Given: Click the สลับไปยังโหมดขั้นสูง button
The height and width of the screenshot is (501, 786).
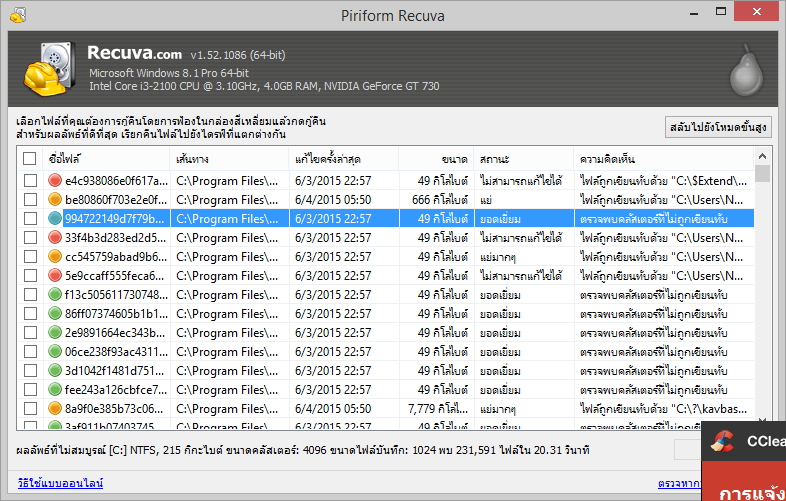Looking at the screenshot, I should coord(718,127).
